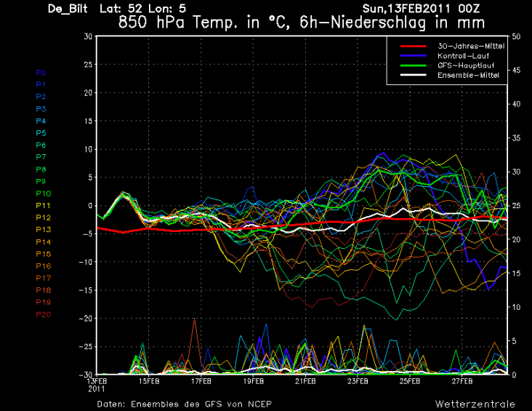The height and width of the screenshot is (411, 532).
Task: Click the 30-Jahres-Mittel legend text
Action: click(471, 47)
